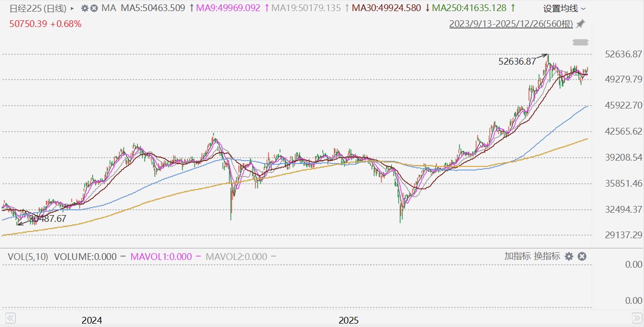Image resolution: width=644 pixels, height=327 pixels.
Task: Close the VOL indicator panel
Action: coord(582,257)
